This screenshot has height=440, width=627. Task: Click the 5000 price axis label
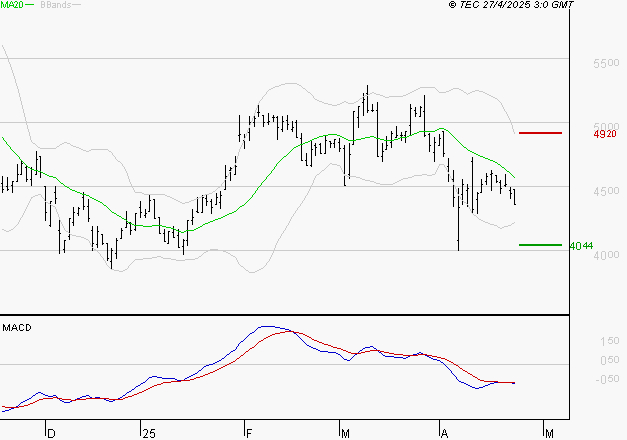point(606,127)
